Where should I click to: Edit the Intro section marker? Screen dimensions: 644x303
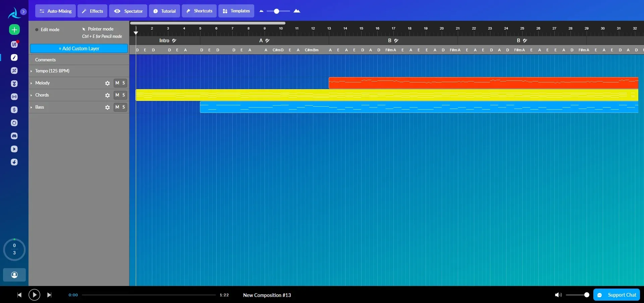(x=174, y=41)
